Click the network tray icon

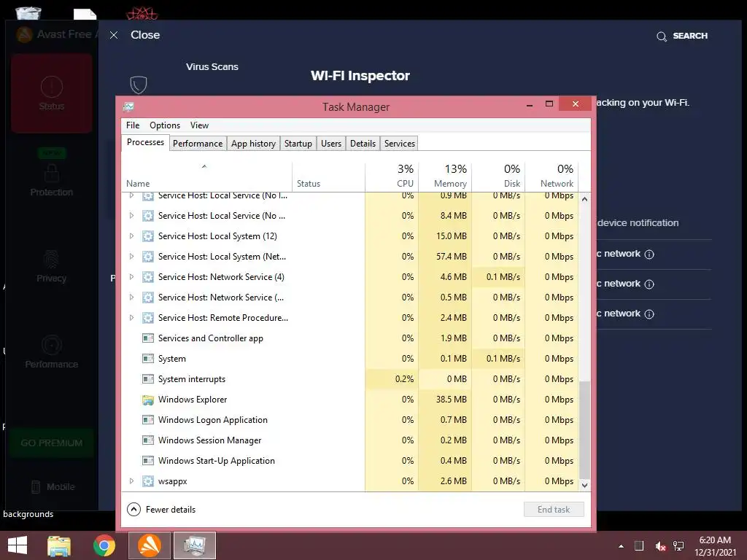click(x=679, y=546)
